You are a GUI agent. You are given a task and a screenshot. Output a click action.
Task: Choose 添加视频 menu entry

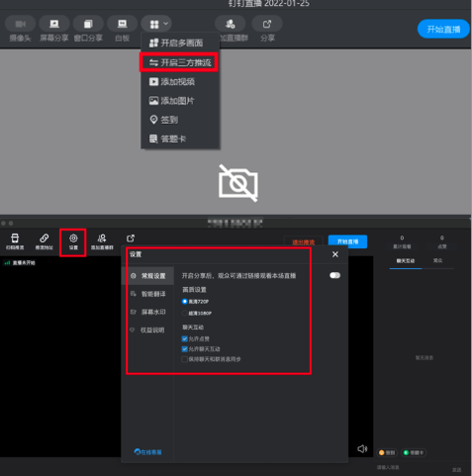180,81
